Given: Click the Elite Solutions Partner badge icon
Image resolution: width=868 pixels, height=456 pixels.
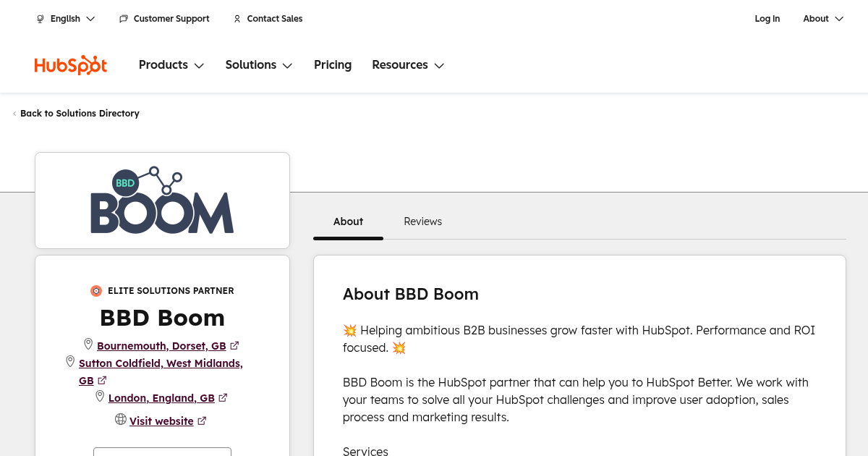Looking at the screenshot, I should pos(96,291).
